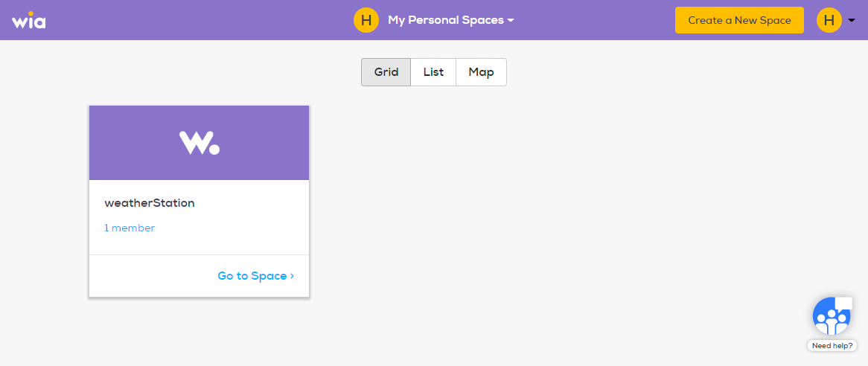
Task: Click the yellow H avatar beside My Personal Spaces
Action: 366,20
